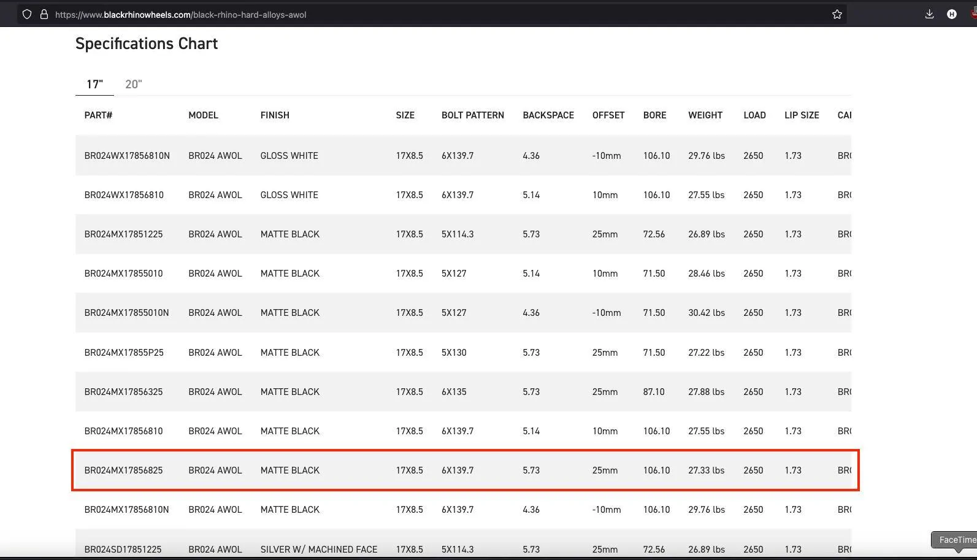Click the 87.10 bore value
The image size is (977, 560).
(654, 392)
